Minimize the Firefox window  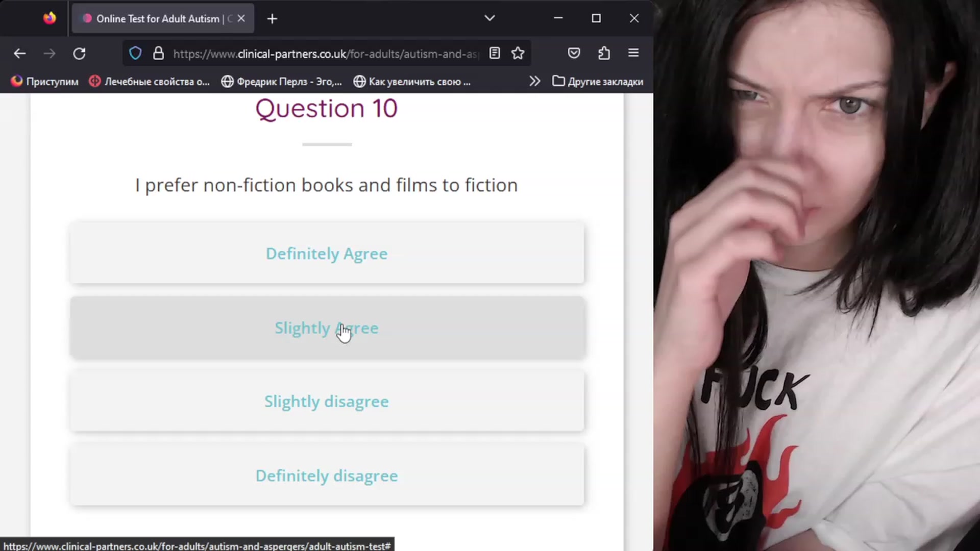[558, 18]
